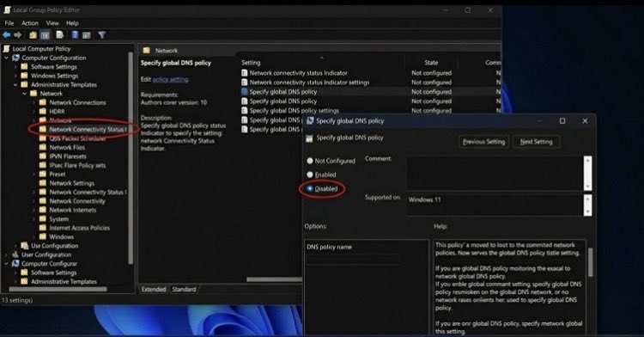Expand the Windows Settings node
The image size is (644, 337).
pyautogui.click(x=15, y=76)
